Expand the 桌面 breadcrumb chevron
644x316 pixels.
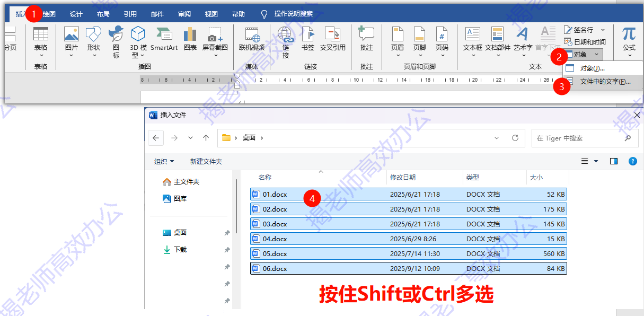262,138
